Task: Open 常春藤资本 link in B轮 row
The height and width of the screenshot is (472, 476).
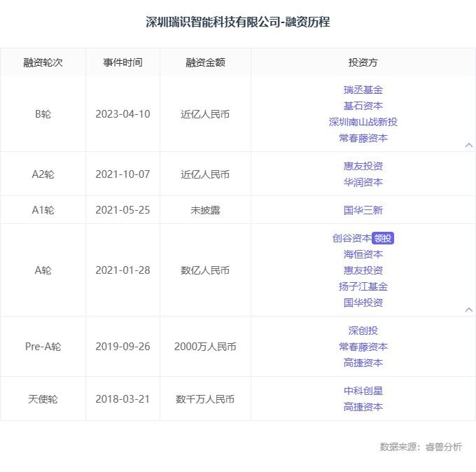Action: click(x=363, y=138)
